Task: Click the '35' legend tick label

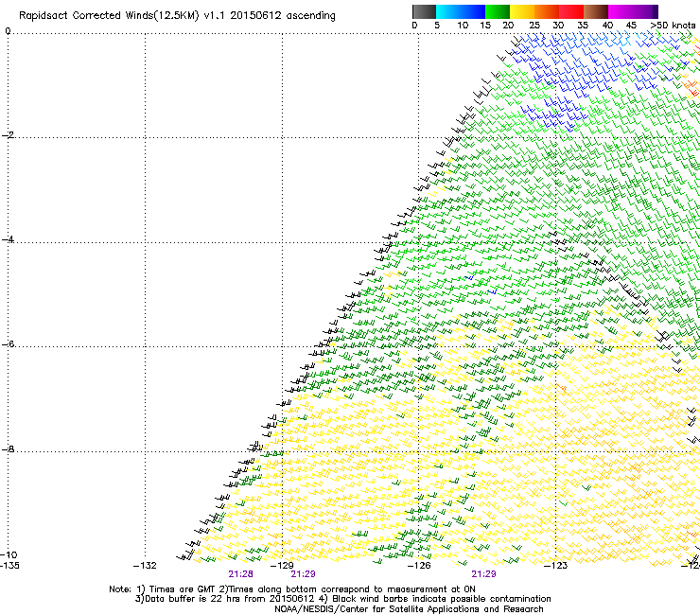Action: pos(583,26)
